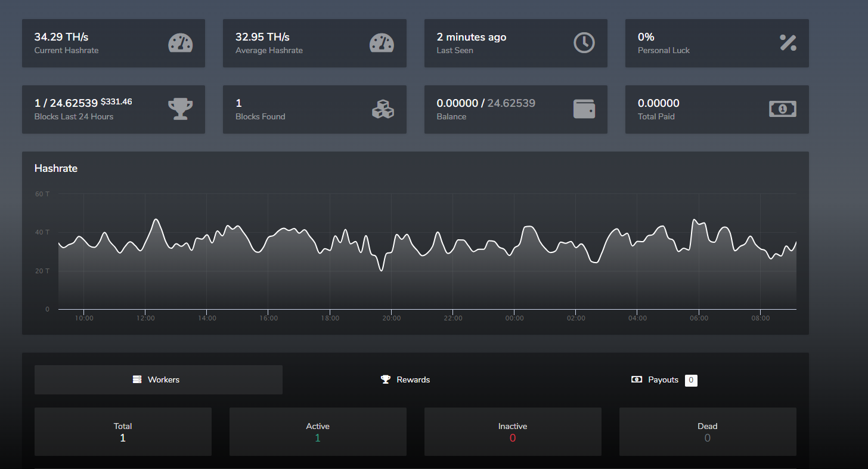Click the 16:00 x-axis label
Screen dimensions: 868x469
tap(268, 318)
